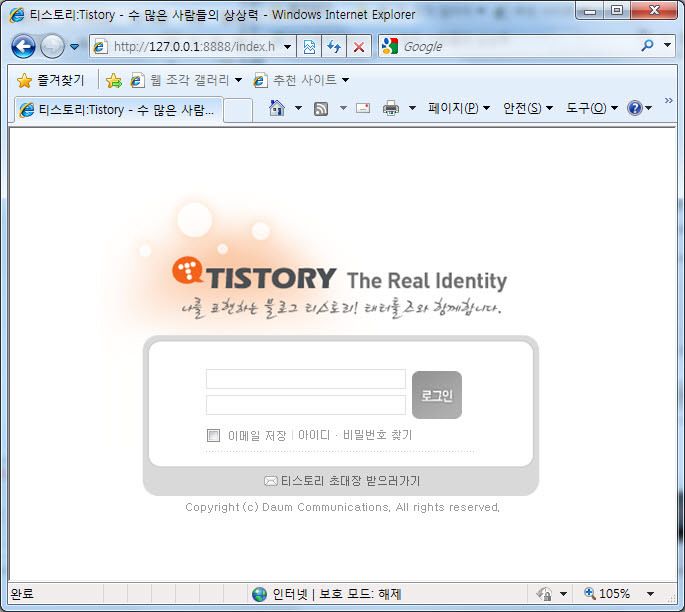Click the page icon in address bar
This screenshot has width=685, height=612.
[100, 46]
